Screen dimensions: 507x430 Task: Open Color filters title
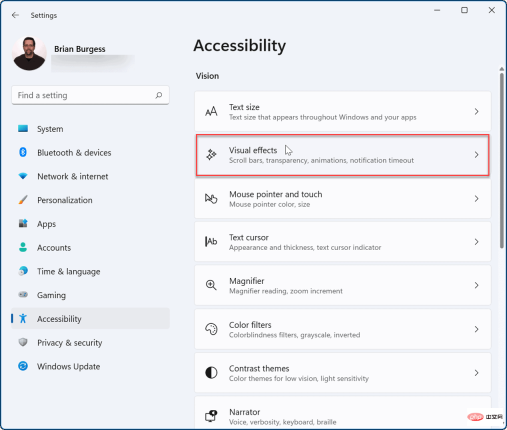point(250,325)
